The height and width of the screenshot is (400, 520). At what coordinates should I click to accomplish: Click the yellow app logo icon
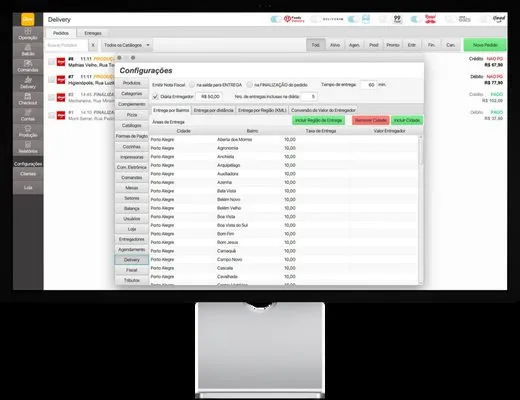[28, 19]
